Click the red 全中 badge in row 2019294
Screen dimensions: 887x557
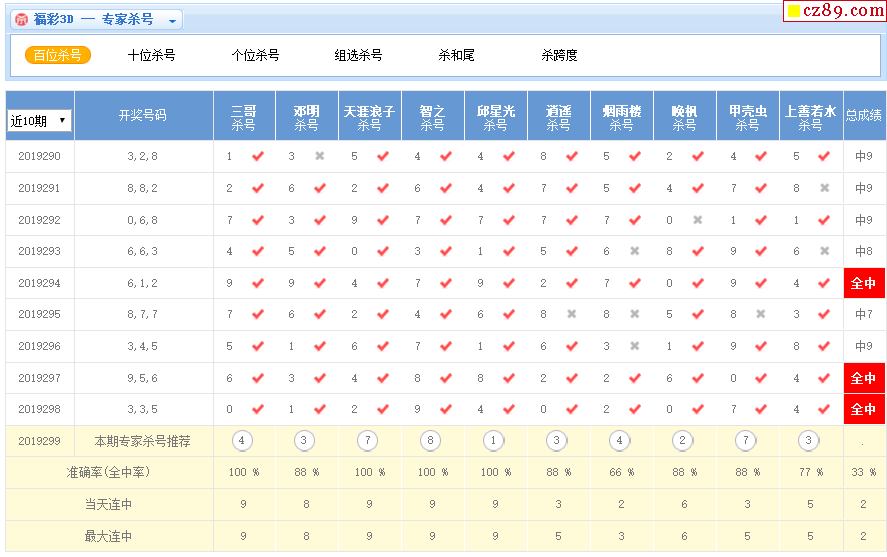coord(864,283)
